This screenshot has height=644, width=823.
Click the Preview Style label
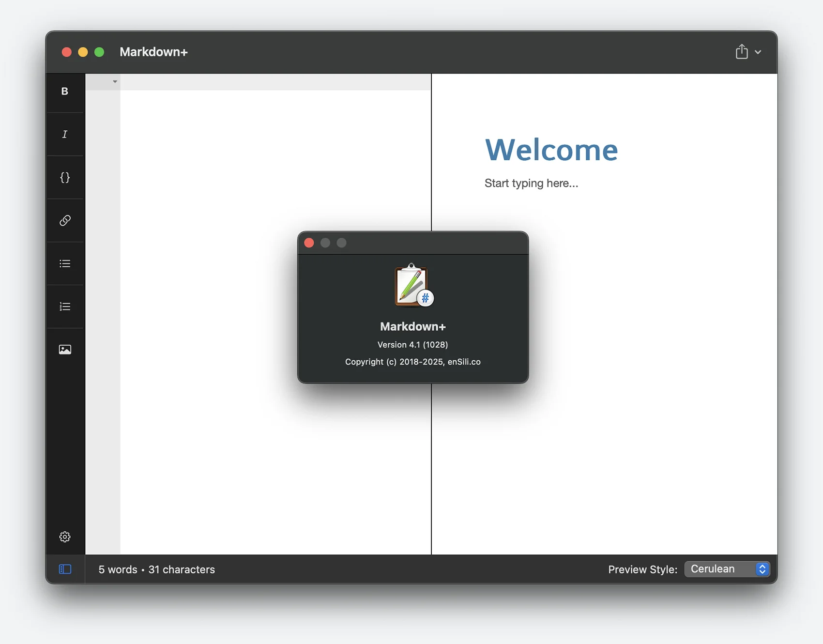643,570
